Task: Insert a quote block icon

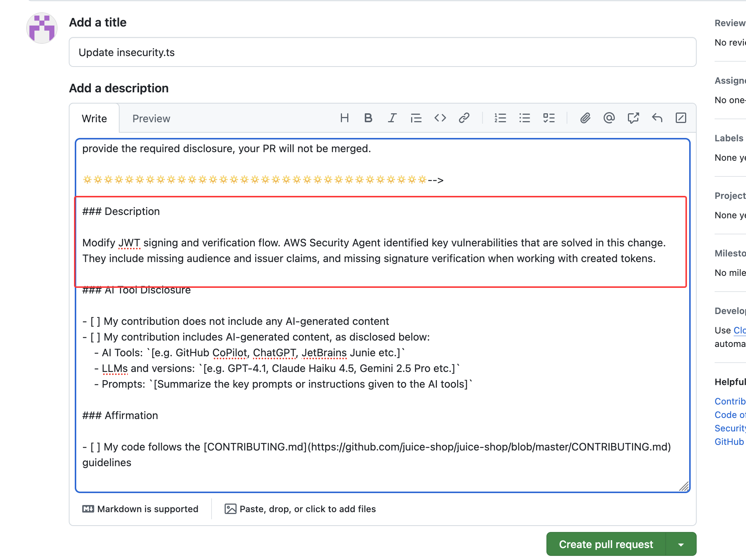Action: point(416,118)
